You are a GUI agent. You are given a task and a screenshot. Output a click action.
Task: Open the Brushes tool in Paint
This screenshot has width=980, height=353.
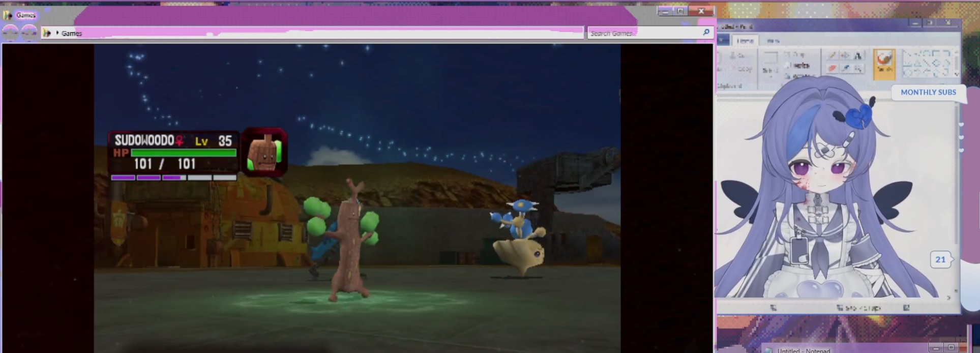coord(884,65)
